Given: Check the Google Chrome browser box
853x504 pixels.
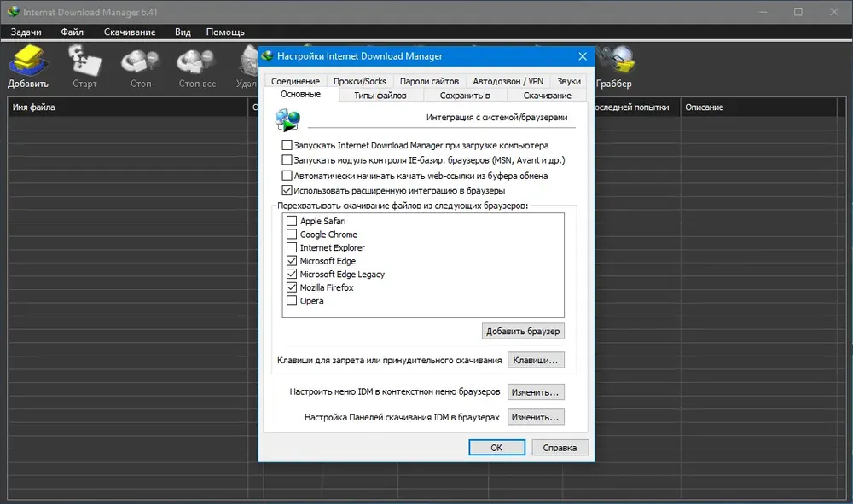Looking at the screenshot, I should [x=292, y=235].
